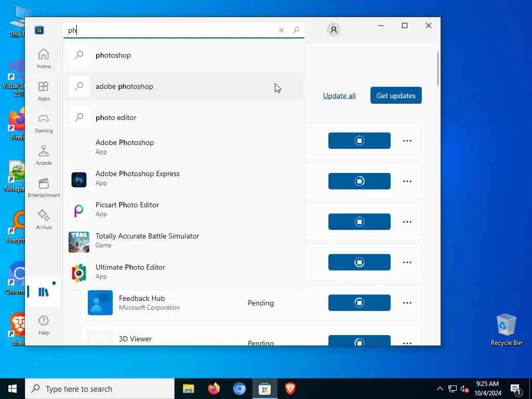Click the Microsoft Store logo icon
This screenshot has width=532, height=399.
(39, 30)
